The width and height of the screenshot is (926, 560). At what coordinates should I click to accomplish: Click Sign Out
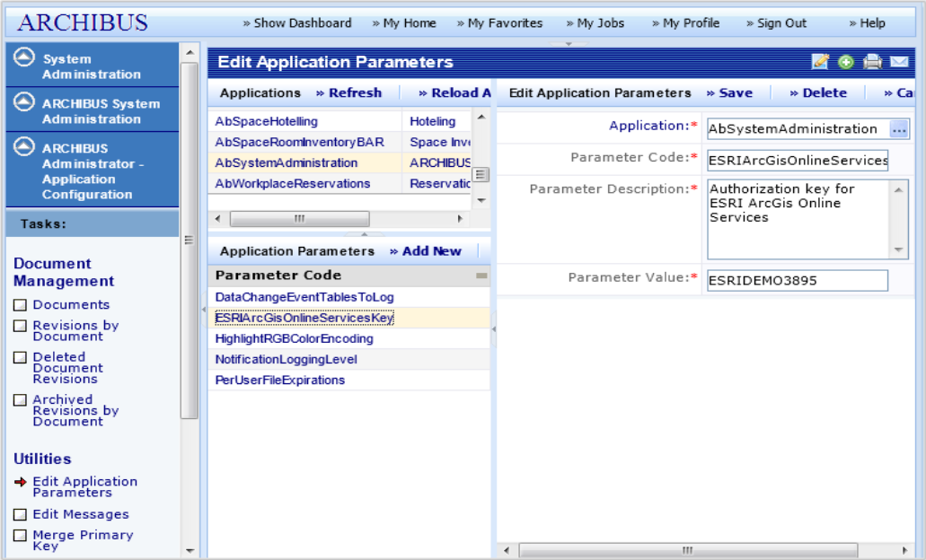(x=776, y=23)
